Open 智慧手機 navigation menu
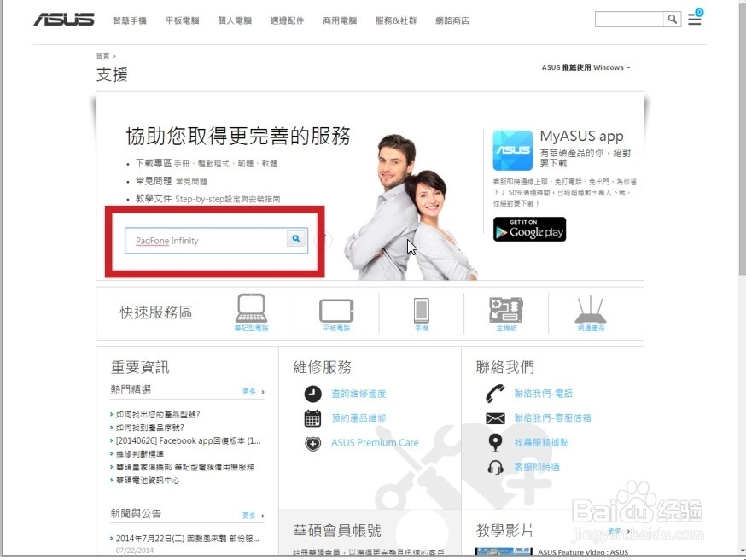The height and width of the screenshot is (560, 746). pyautogui.click(x=130, y=20)
